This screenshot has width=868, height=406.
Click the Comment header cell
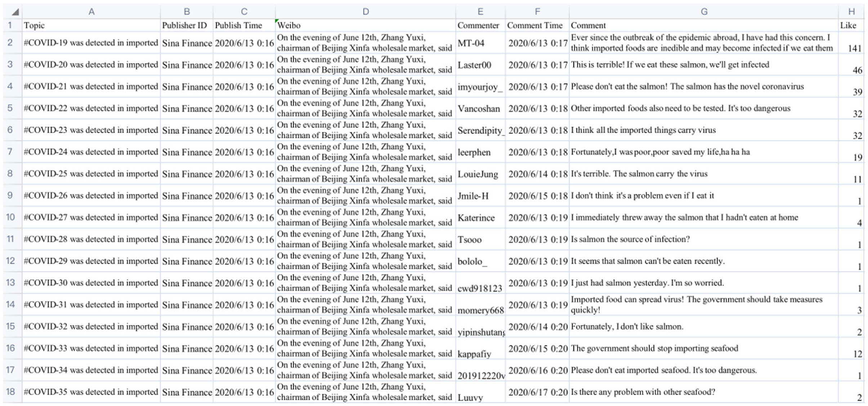tap(704, 25)
